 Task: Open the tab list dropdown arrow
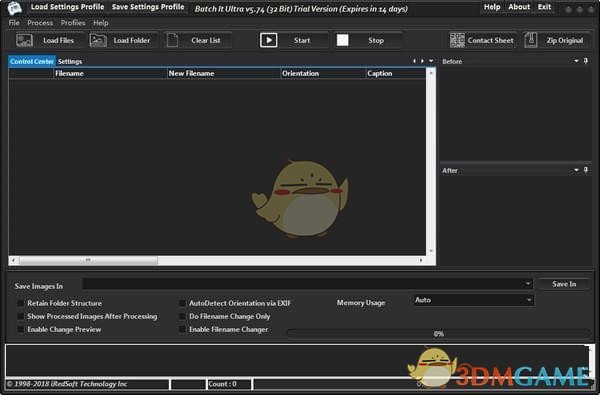[431, 61]
